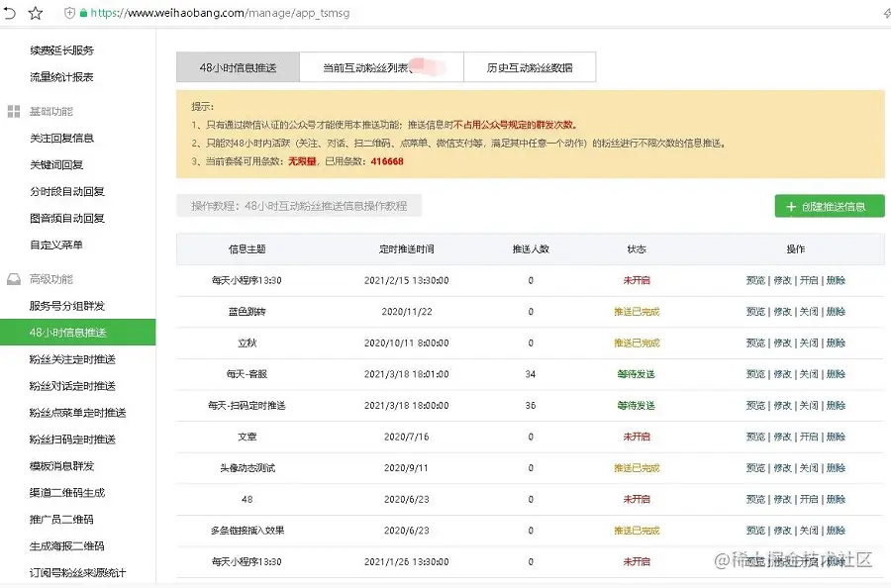Enable 开启 for 每天小程序13:30 message
Screen dimensions: 891x588
coord(807,280)
